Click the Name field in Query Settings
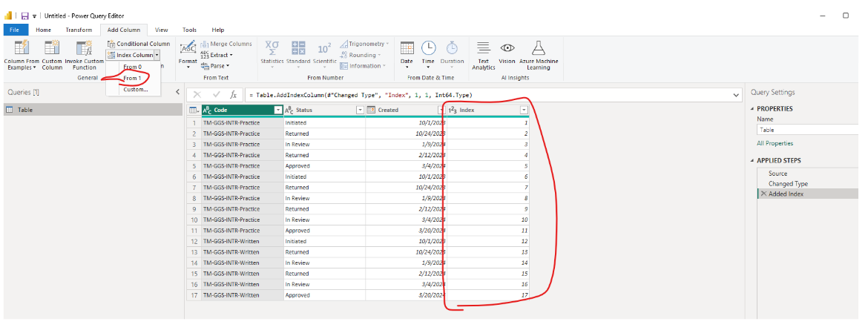 click(x=808, y=130)
